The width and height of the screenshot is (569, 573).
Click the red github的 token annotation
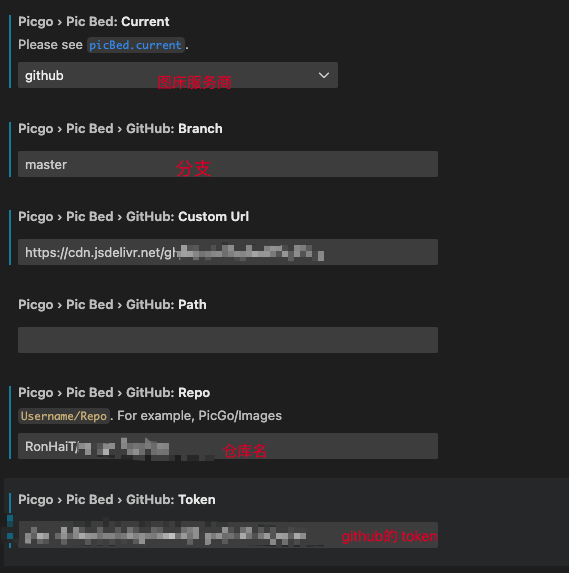tap(389, 537)
